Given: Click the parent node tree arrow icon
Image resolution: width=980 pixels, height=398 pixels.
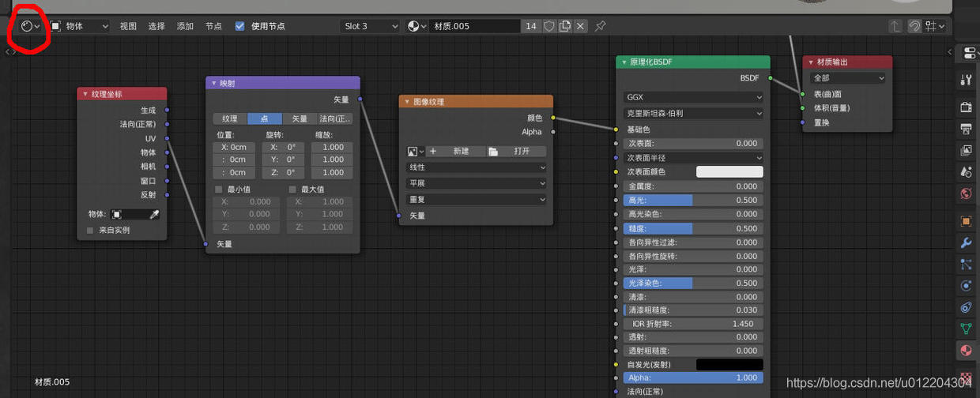Looking at the screenshot, I should click(x=895, y=26).
